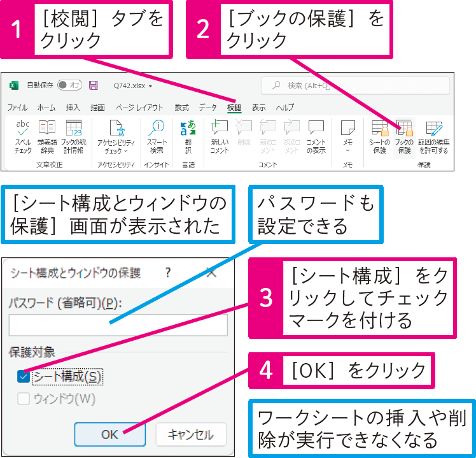
Task: Add a 新しいコメント new comment
Action: click(x=220, y=137)
